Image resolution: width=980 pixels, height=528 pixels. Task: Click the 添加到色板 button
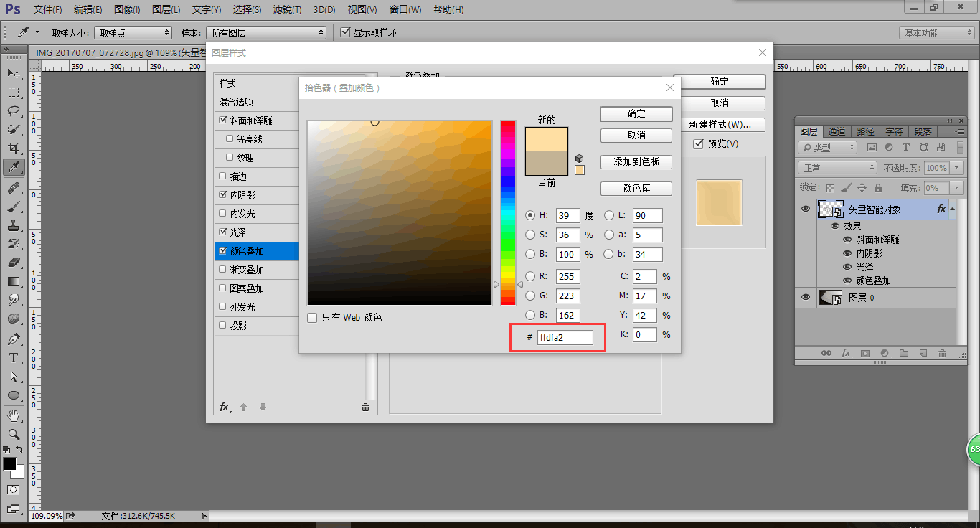click(x=636, y=162)
